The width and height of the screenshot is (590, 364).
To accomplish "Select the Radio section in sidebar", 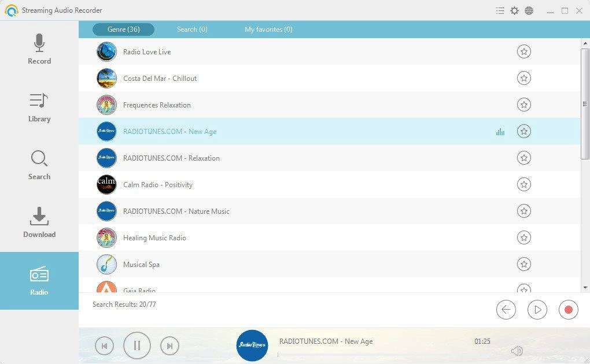I will tap(39, 281).
